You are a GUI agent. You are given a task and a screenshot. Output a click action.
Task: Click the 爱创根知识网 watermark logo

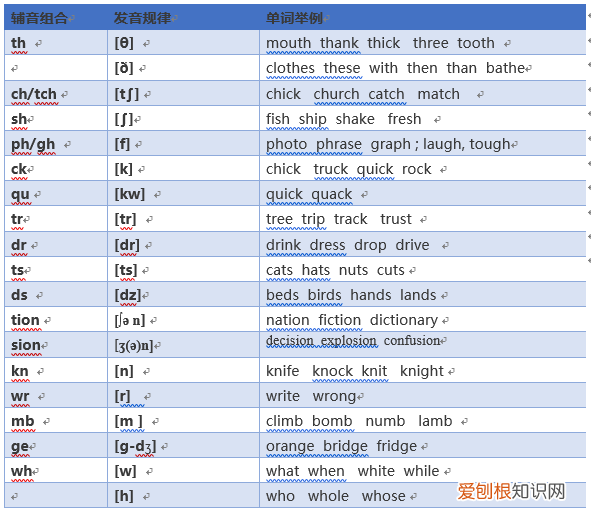pyautogui.click(x=511, y=492)
